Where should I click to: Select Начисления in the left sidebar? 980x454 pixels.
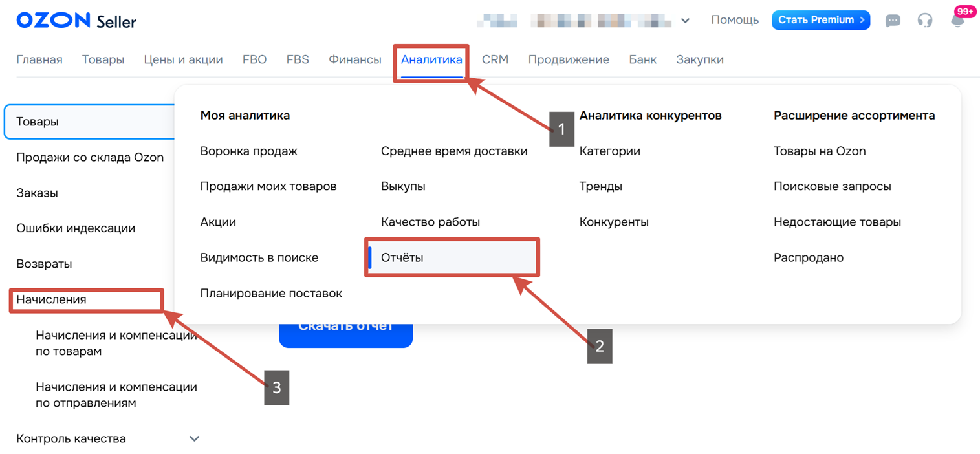click(x=51, y=299)
